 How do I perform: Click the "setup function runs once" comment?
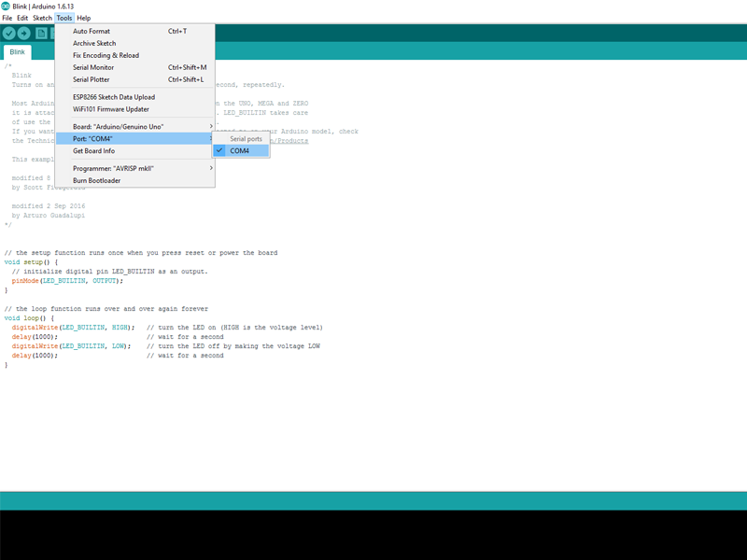pyautogui.click(x=141, y=253)
